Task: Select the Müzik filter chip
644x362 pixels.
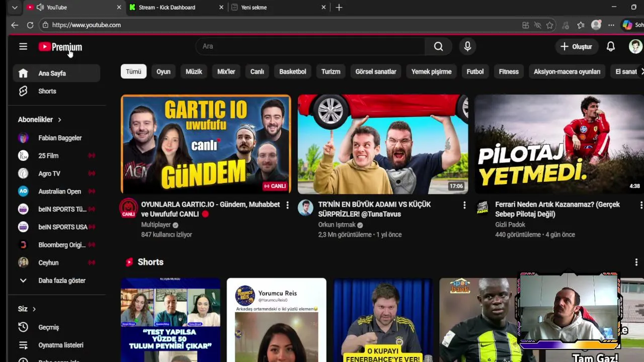Action: (194, 71)
